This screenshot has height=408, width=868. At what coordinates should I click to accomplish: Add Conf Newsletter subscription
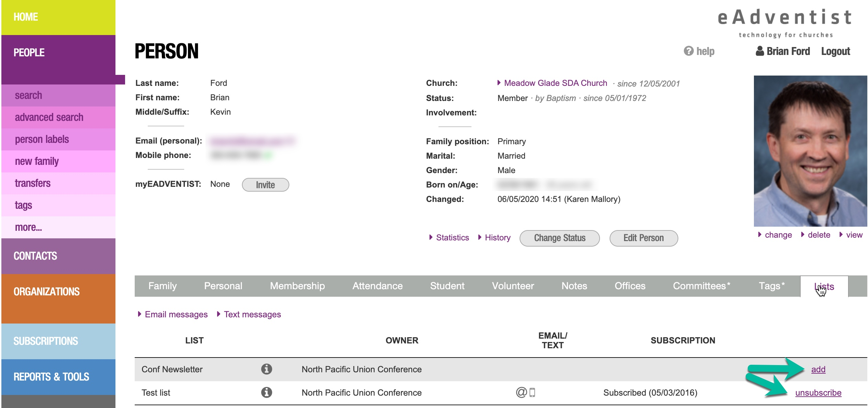[818, 370]
